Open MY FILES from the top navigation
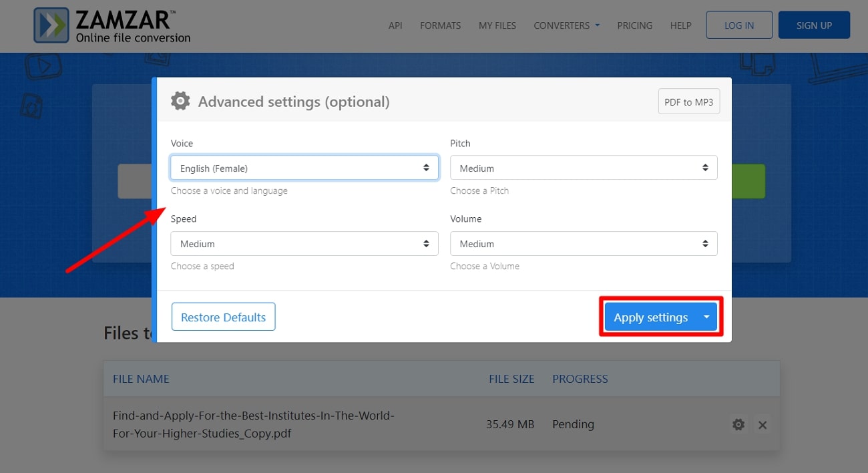 497,25
